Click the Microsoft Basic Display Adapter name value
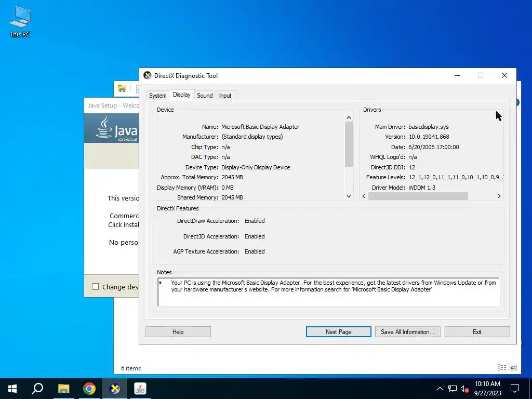 (x=260, y=127)
